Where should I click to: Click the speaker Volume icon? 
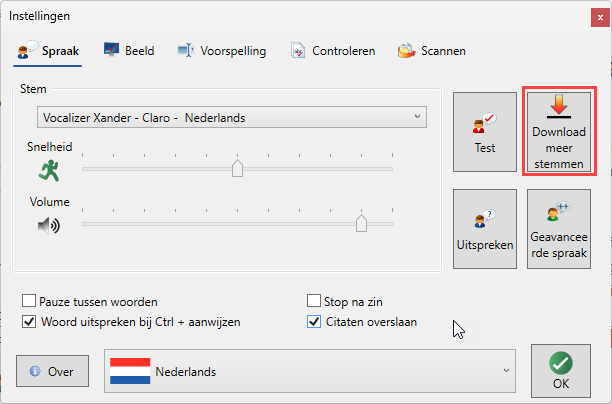(x=49, y=226)
